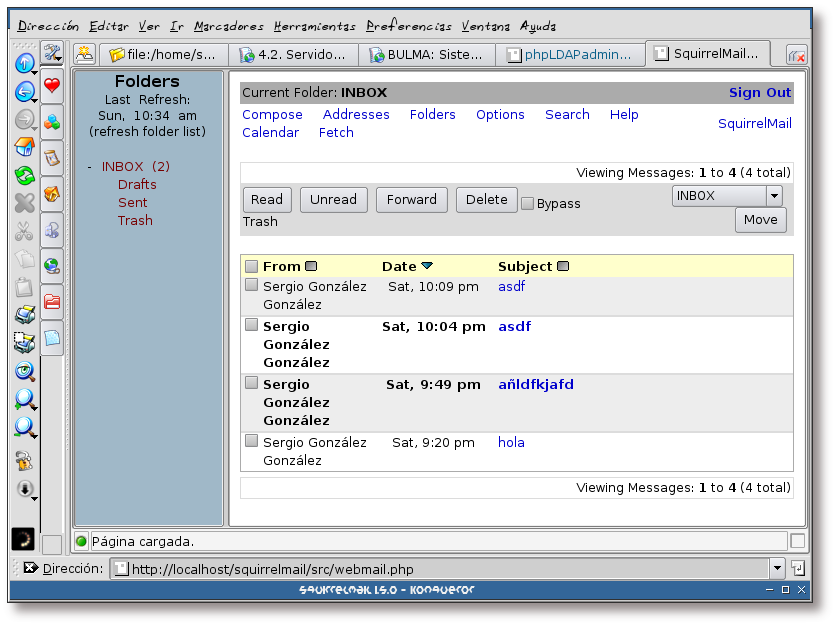The height and width of the screenshot is (626, 836).
Task: Click the Back arrow navigation icon
Action: coord(24,92)
